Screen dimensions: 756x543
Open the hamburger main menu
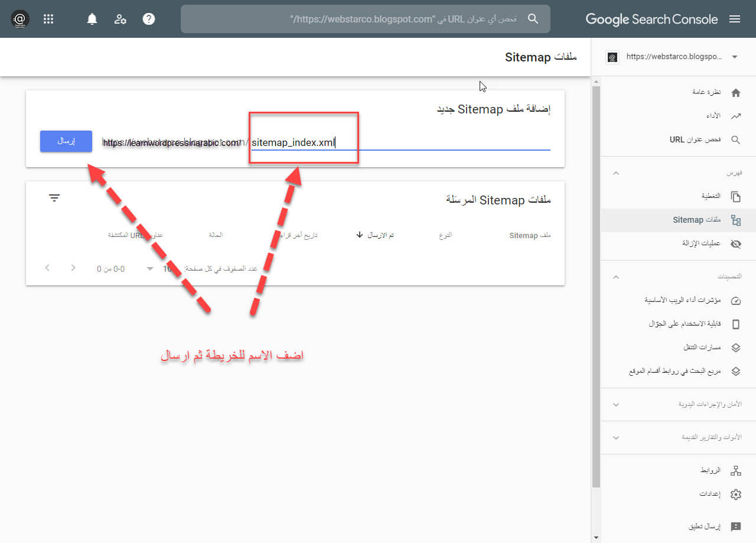click(735, 19)
